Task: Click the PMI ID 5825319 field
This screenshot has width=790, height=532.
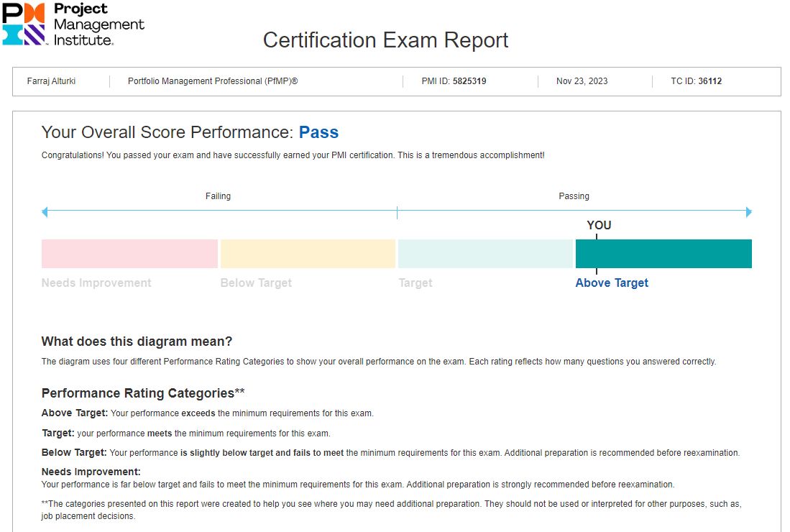Action: (x=454, y=81)
